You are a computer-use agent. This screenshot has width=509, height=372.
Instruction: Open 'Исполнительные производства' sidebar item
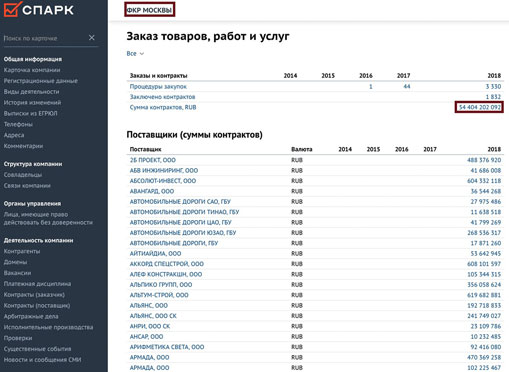[48, 327]
